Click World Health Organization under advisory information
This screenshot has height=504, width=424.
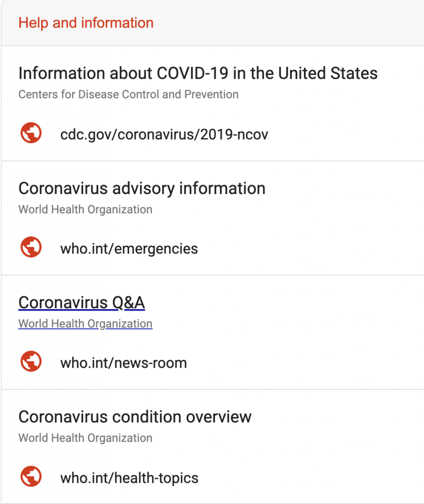86,210
